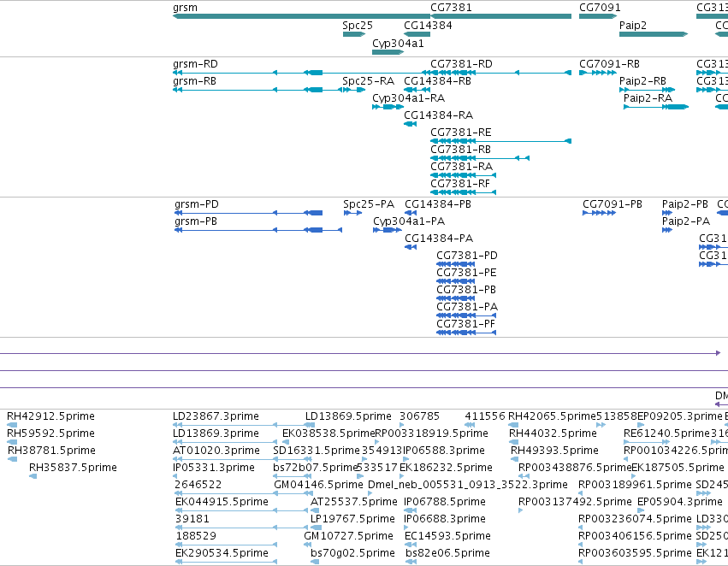The height and width of the screenshot is (566, 728).
Task: Select transcript label Paip2-RB
Action: [642, 81]
